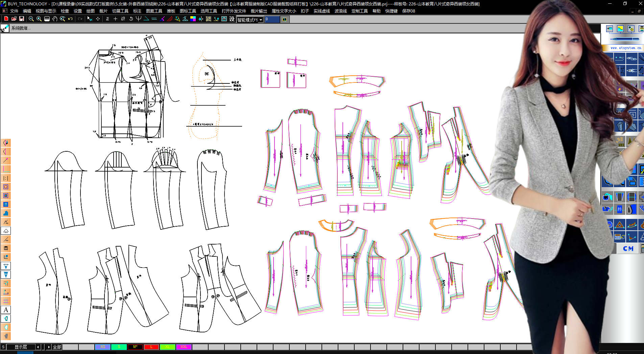Click the blue question mark tool icon
Image resolution: width=644 pixels, height=354 pixels.
coord(6,204)
